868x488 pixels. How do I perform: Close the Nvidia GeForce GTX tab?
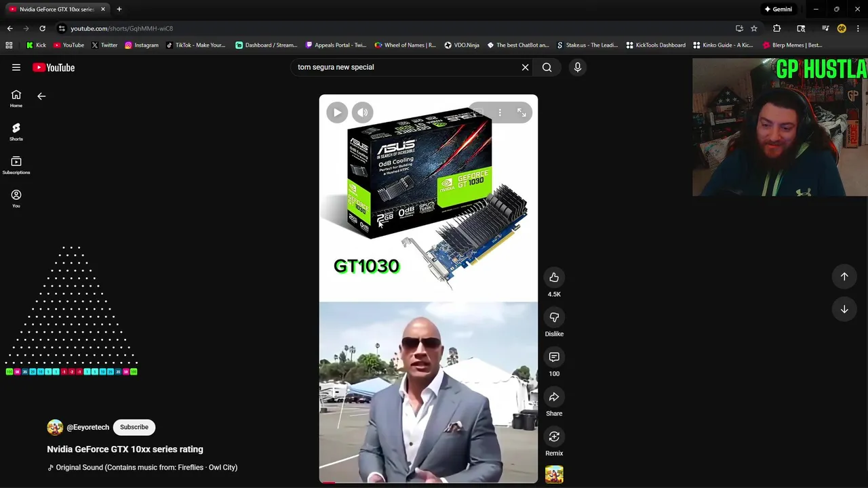pos(103,9)
